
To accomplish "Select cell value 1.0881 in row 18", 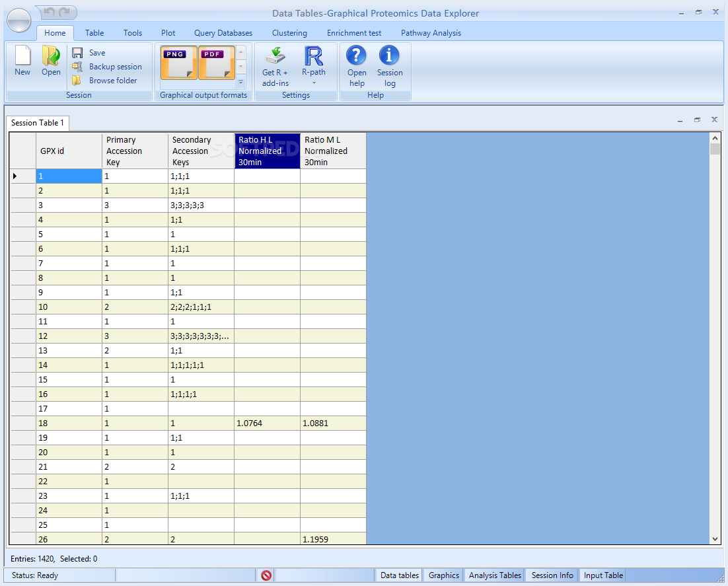I will coord(333,423).
